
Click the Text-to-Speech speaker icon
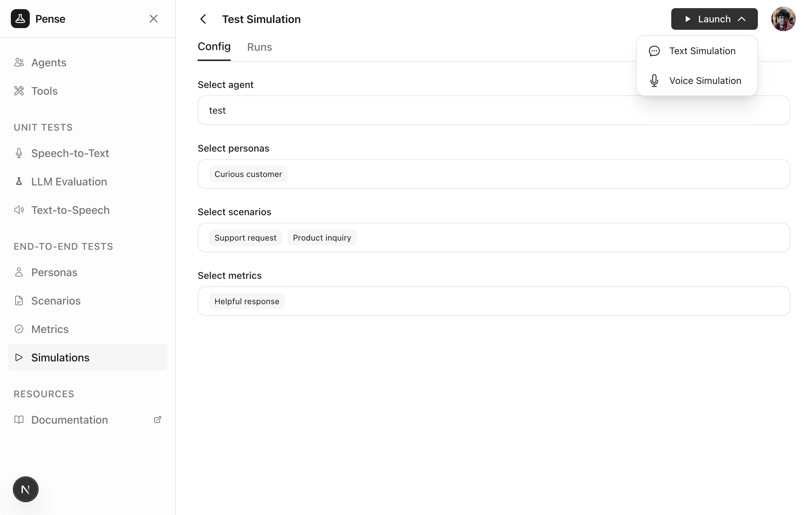(19, 210)
